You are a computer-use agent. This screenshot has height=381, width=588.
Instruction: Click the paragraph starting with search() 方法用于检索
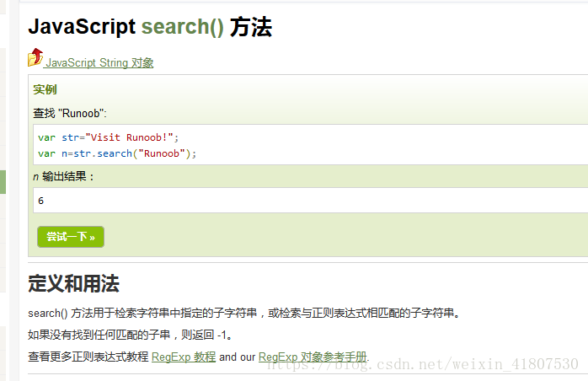click(244, 313)
